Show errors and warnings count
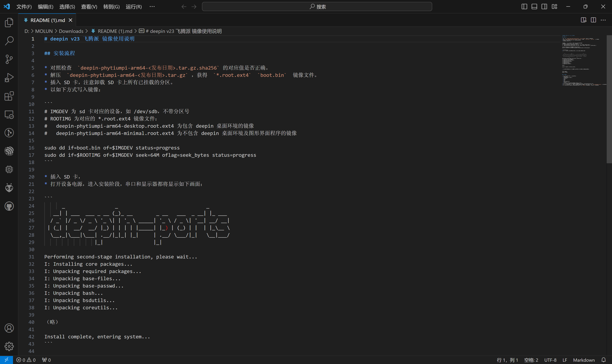This screenshot has height=364, width=612. pyautogui.click(x=26, y=360)
